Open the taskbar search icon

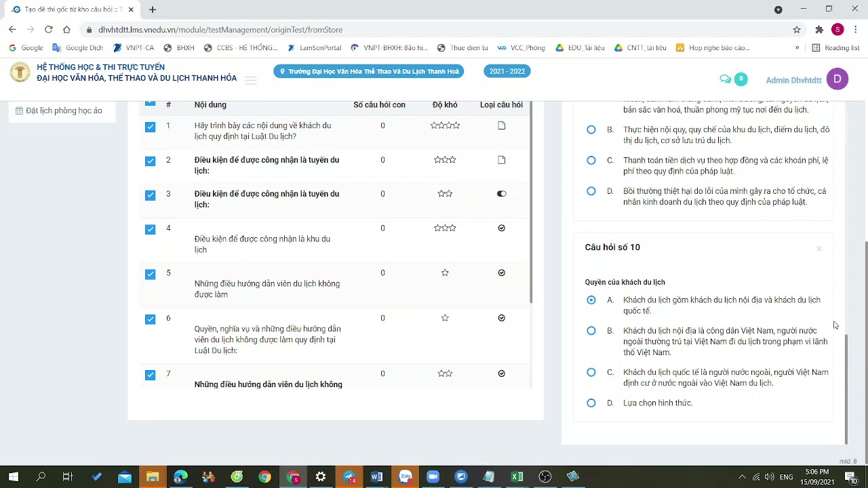click(x=41, y=476)
